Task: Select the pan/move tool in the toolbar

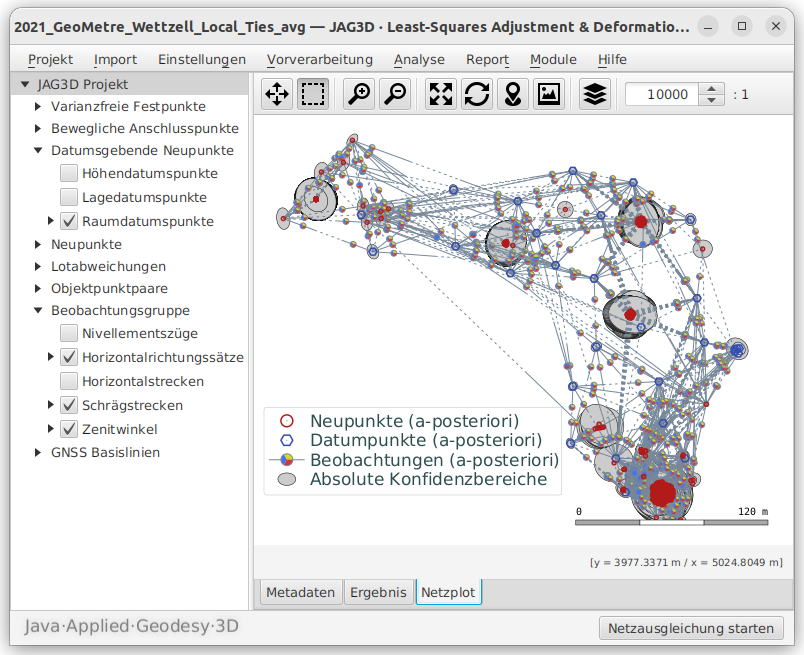Action: (277, 94)
